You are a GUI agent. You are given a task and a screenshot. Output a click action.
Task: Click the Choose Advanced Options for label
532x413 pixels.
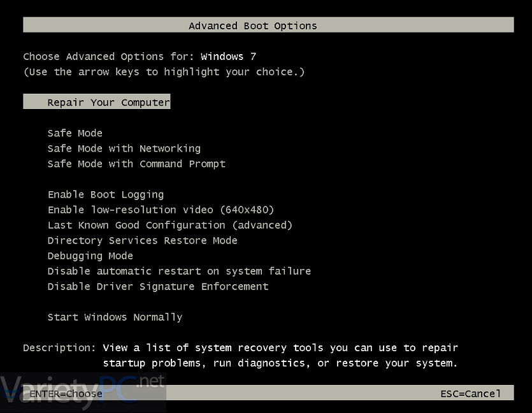(108, 56)
